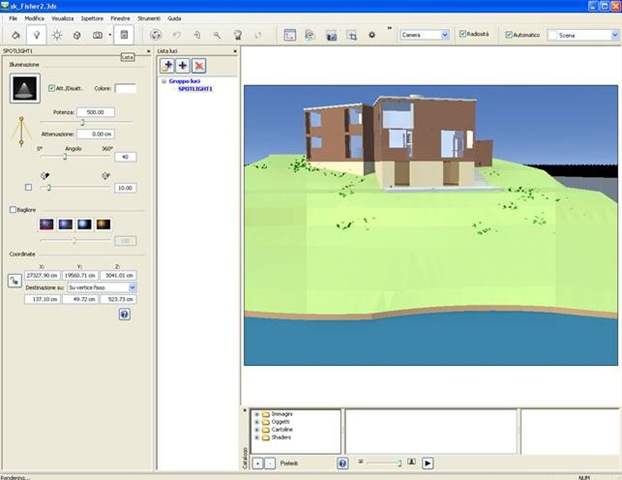Viewport: 622px width, 480px height.
Task: Enable the Bagliore checkbox
Action: (x=12, y=210)
